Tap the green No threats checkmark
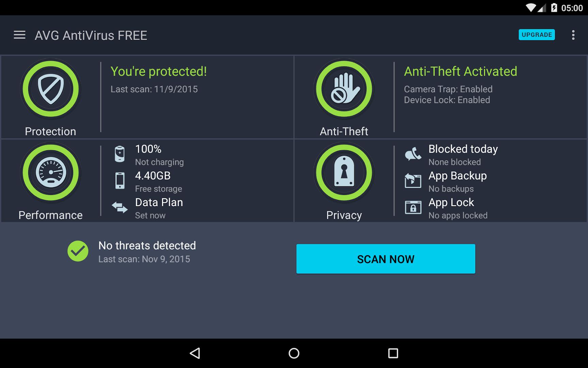 point(78,251)
